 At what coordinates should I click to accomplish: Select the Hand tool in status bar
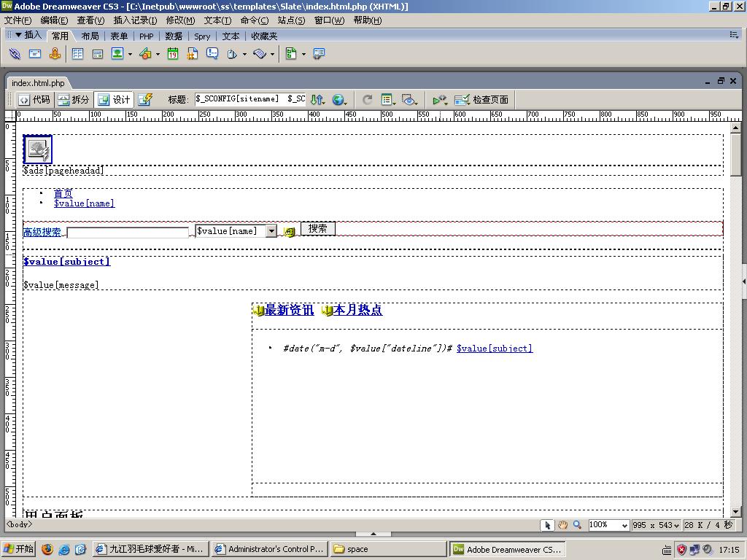point(562,525)
